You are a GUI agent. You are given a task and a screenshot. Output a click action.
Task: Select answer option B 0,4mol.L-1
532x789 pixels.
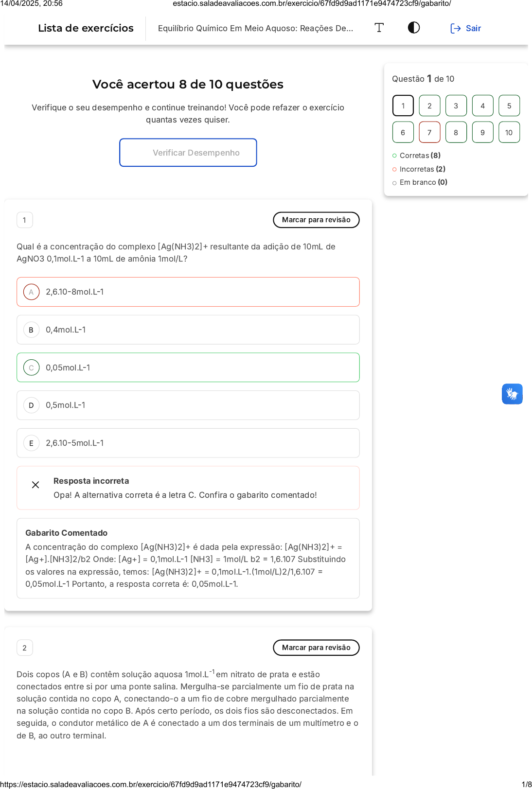pos(188,330)
